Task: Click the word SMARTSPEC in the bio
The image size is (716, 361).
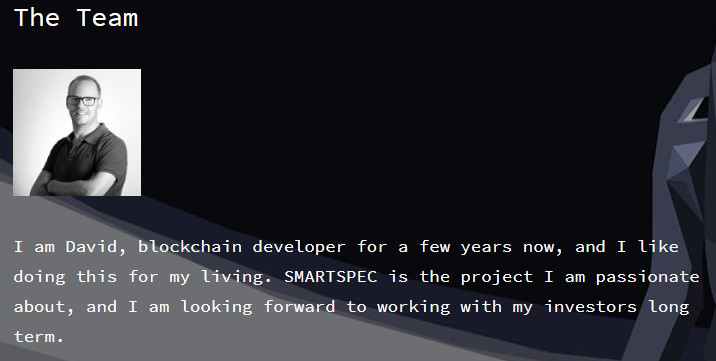Action: click(331, 277)
